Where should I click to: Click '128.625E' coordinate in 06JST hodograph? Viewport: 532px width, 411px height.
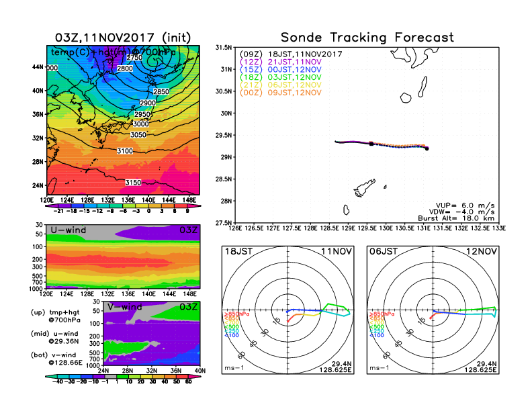click(x=480, y=370)
